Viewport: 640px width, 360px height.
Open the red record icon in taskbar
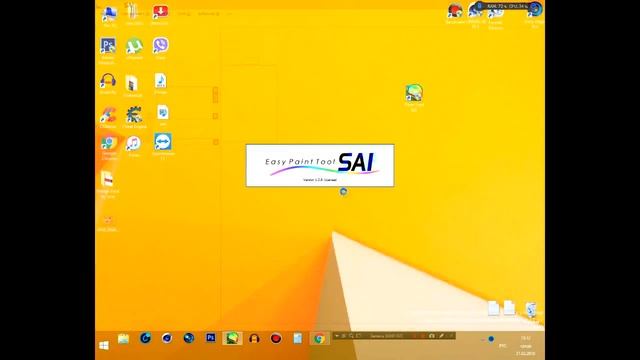pyautogui.click(x=276, y=338)
